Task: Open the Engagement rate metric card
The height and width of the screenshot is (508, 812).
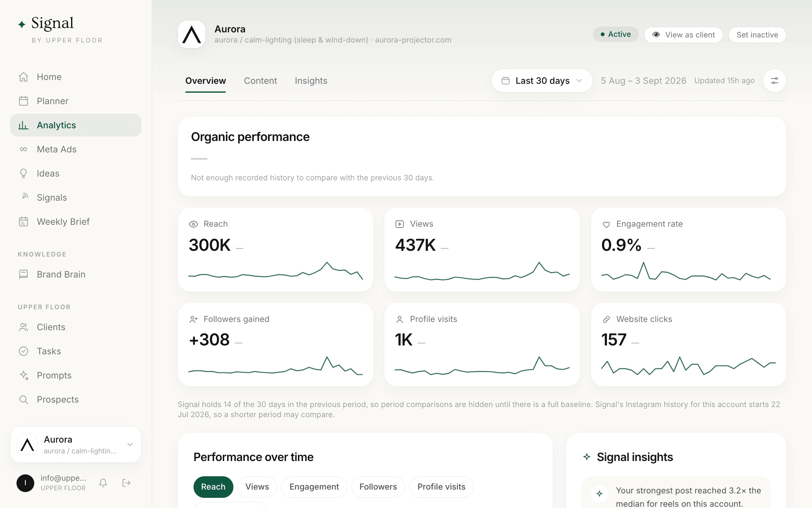Action: click(688, 250)
